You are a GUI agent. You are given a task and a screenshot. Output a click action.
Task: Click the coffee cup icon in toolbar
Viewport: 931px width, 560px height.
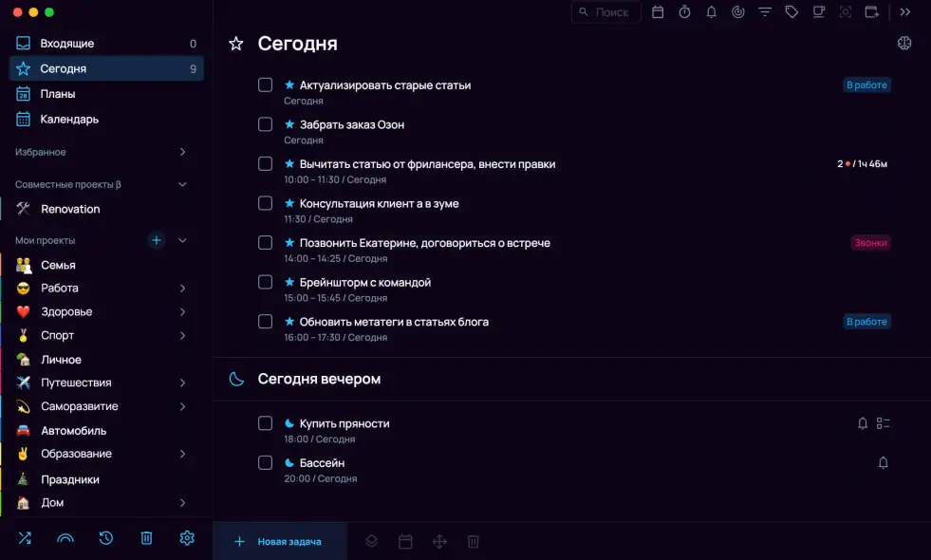(818, 12)
